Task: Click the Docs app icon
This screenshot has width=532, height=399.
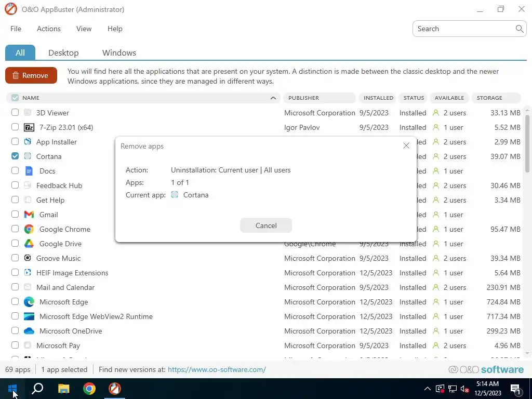Action: (x=29, y=171)
